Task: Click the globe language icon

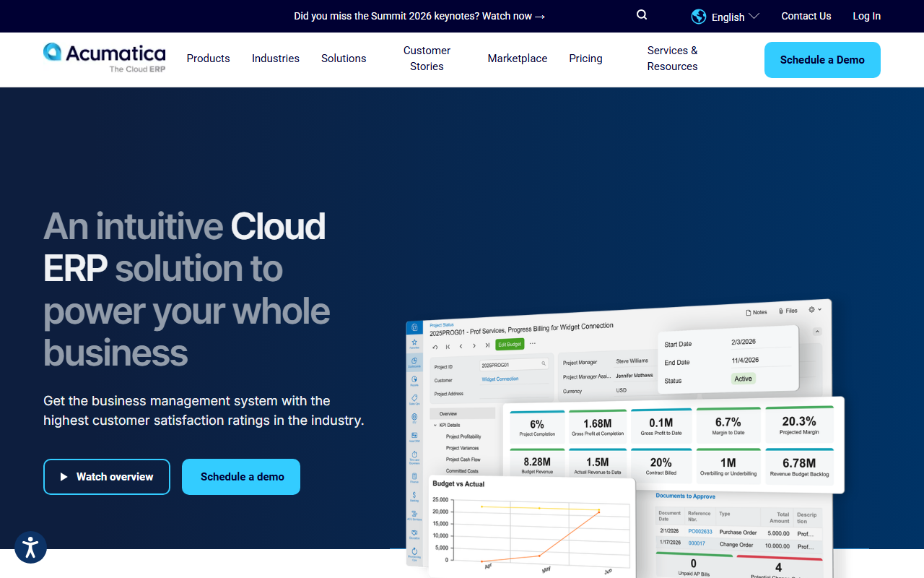Action: coord(698,16)
